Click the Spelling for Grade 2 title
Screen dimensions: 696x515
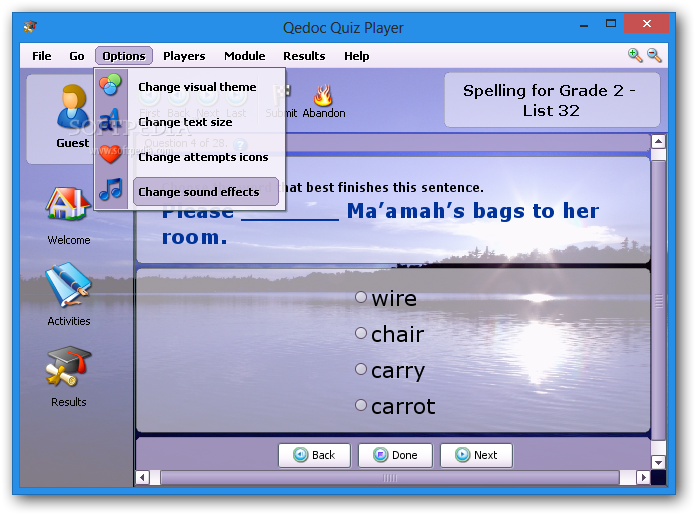(550, 100)
